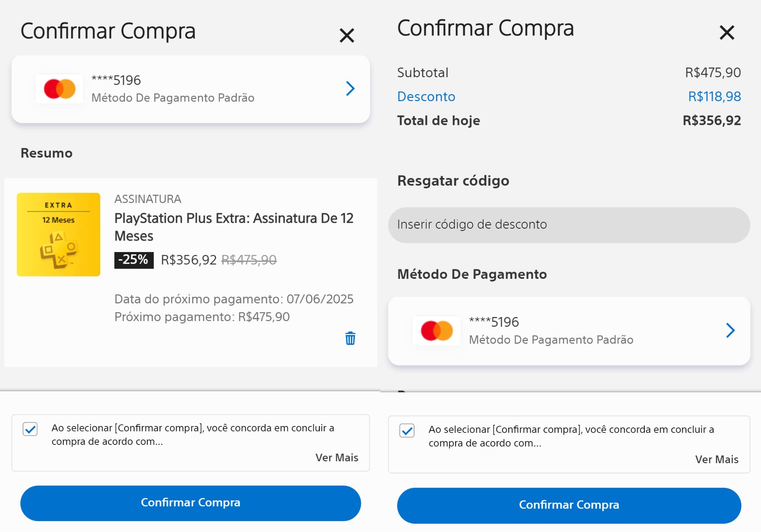The height and width of the screenshot is (532, 761).
Task: Click the Desconto link label
Action: [426, 97]
